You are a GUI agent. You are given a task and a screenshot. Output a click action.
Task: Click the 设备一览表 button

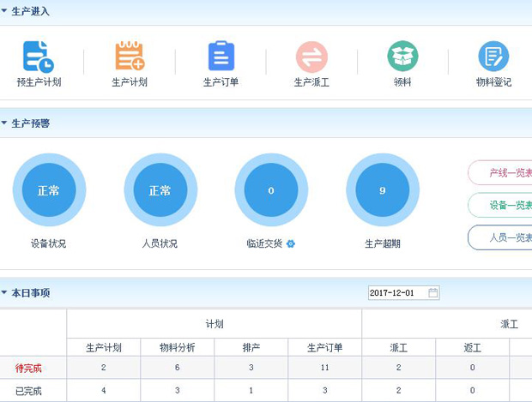(502, 205)
